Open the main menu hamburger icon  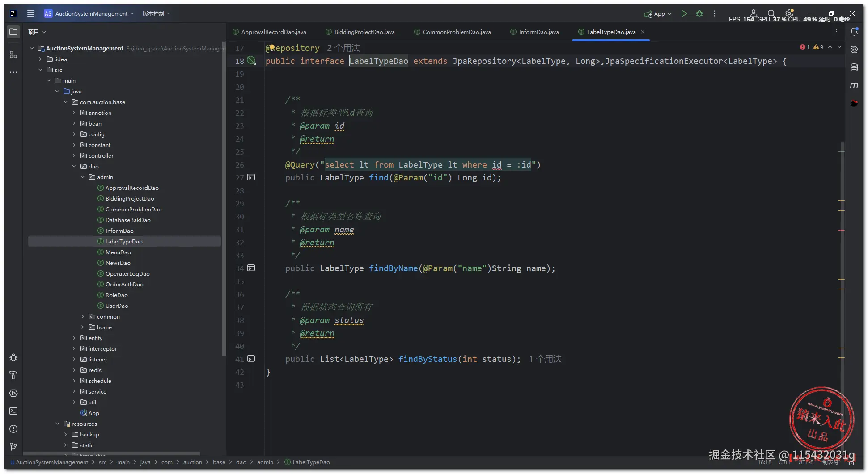tap(31, 13)
